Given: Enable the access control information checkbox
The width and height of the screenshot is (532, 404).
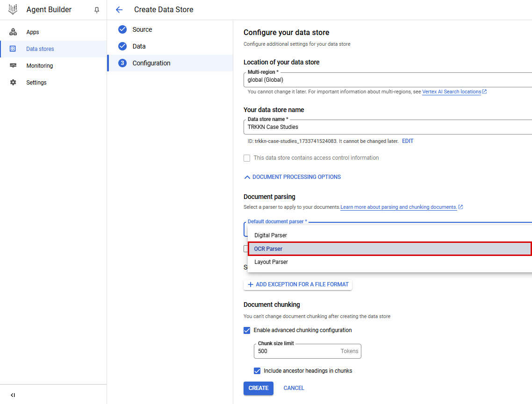Looking at the screenshot, I should pyautogui.click(x=247, y=158).
